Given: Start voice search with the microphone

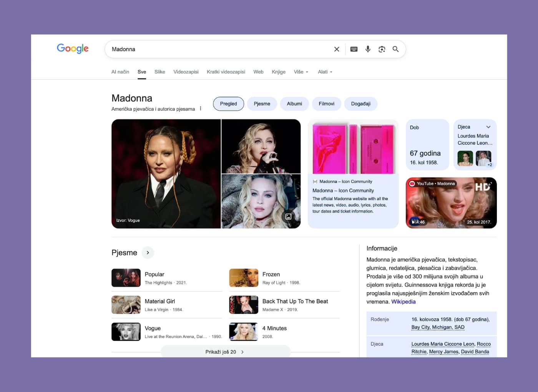Looking at the screenshot, I should tap(368, 49).
